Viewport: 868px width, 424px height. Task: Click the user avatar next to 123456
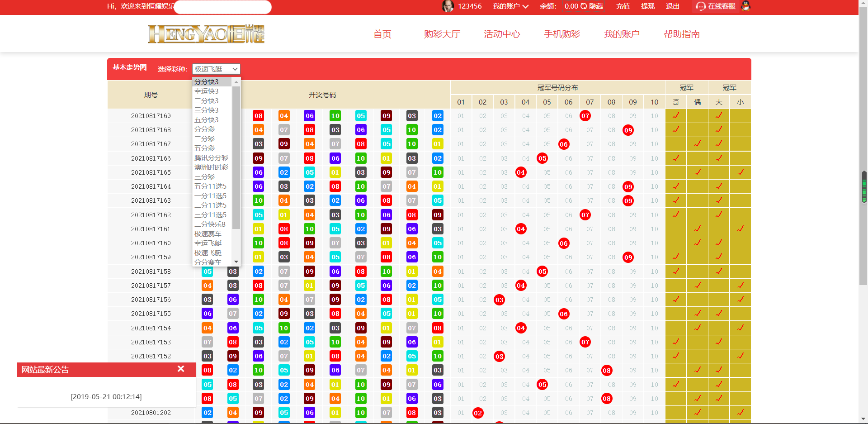point(447,6)
